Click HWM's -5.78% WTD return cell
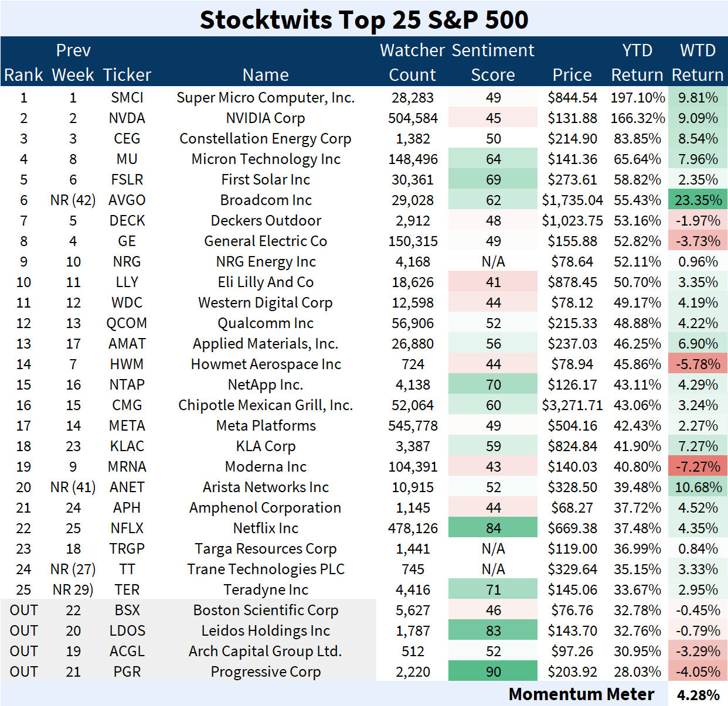The height and width of the screenshot is (706, 728). coord(698,364)
